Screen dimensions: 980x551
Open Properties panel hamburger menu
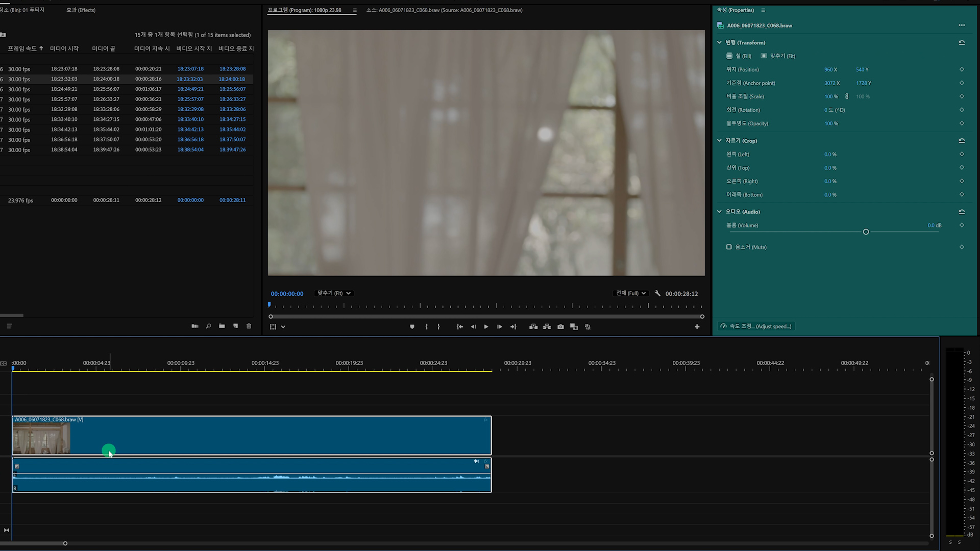(763, 10)
